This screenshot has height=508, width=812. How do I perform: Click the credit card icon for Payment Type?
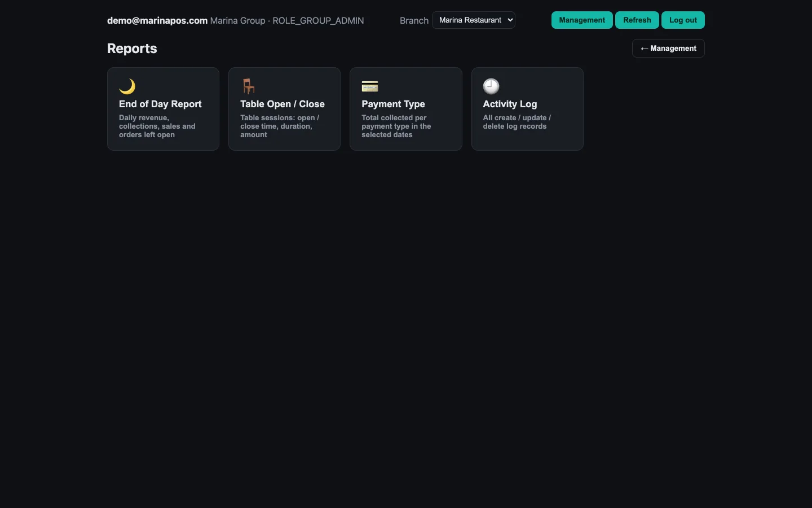pyautogui.click(x=370, y=86)
